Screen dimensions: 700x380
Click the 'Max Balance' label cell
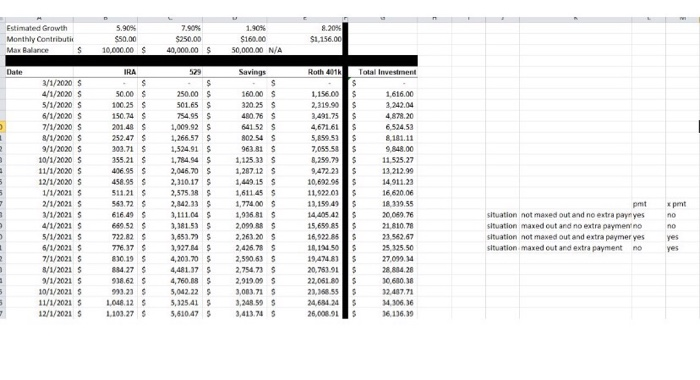(39, 50)
